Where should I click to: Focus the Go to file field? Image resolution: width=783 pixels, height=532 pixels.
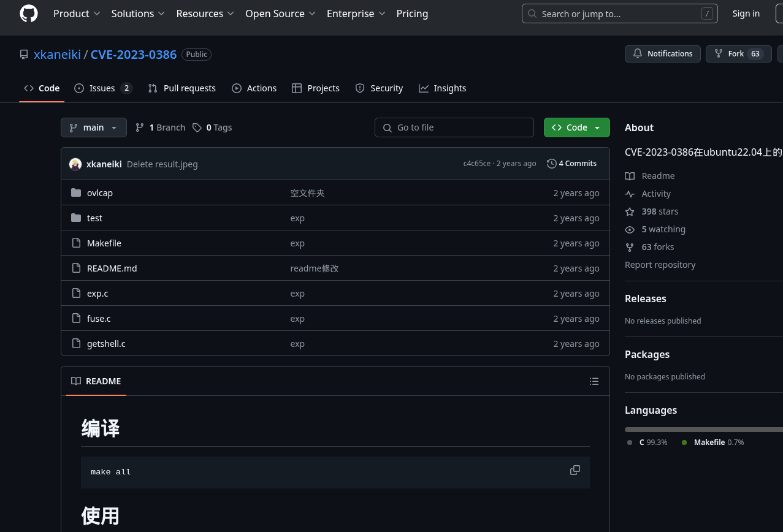click(454, 127)
